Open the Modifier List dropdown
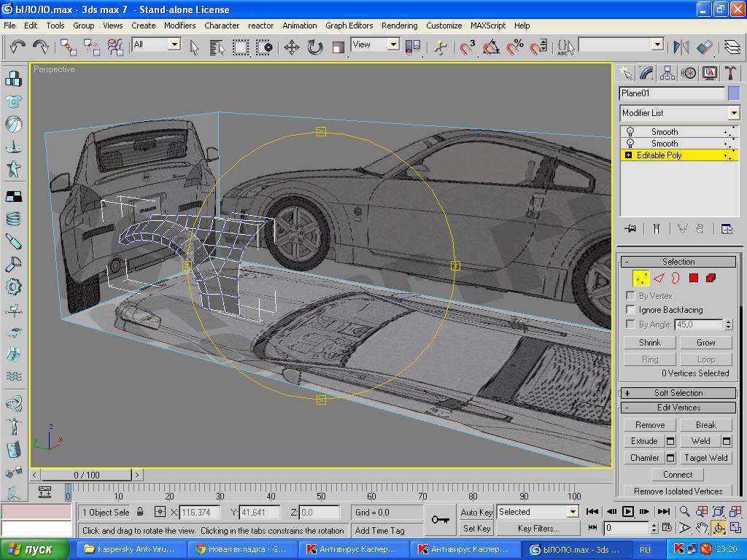 pos(733,113)
